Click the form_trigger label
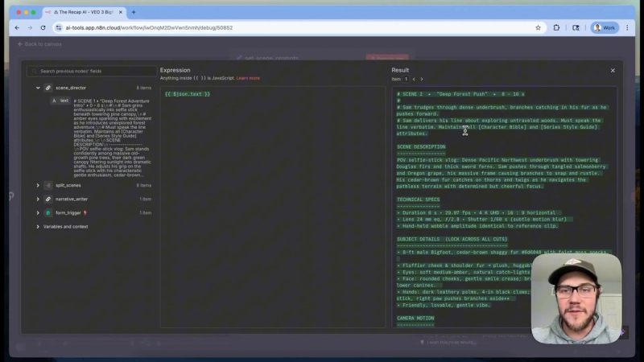The height and width of the screenshot is (362, 644). [x=68, y=213]
